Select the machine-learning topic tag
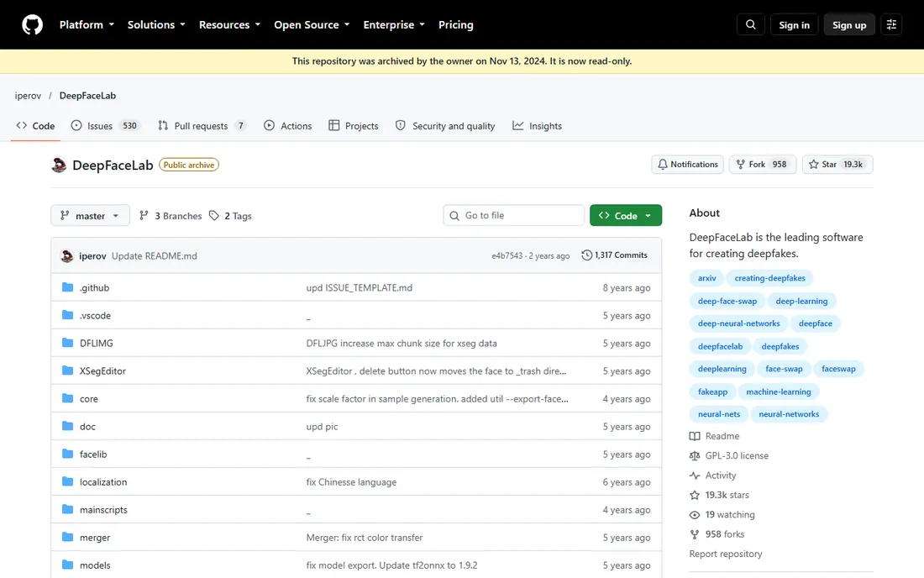This screenshot has height=578, width=924. click(x=779, y=391)
